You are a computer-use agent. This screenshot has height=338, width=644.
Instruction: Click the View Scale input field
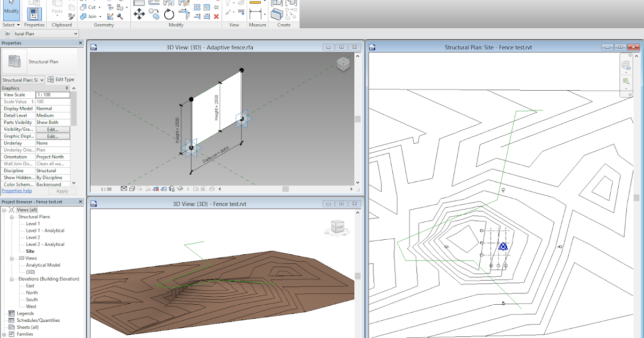point(53,95)
